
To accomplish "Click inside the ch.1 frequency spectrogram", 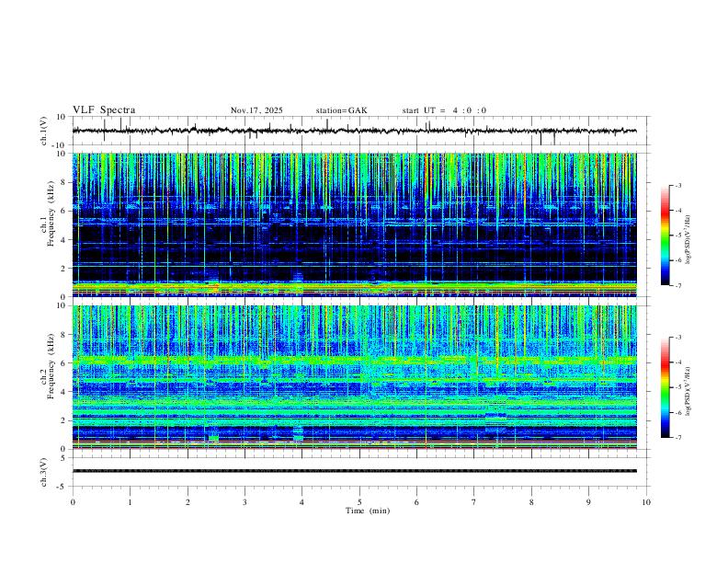I will (354, 224).
